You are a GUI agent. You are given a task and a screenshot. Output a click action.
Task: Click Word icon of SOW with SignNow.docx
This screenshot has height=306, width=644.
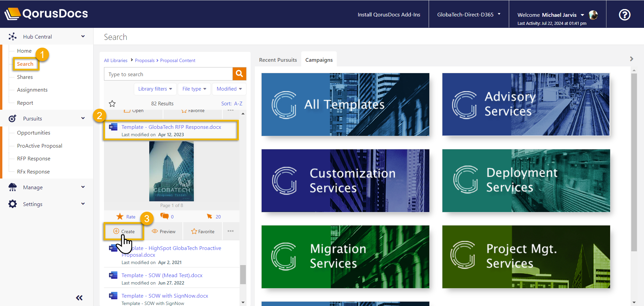click(x=113, y=296)
